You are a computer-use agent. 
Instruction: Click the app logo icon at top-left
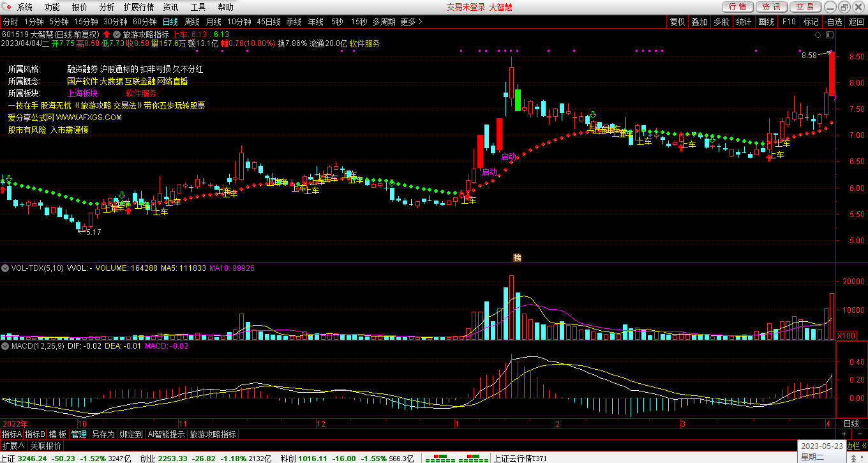7,7
